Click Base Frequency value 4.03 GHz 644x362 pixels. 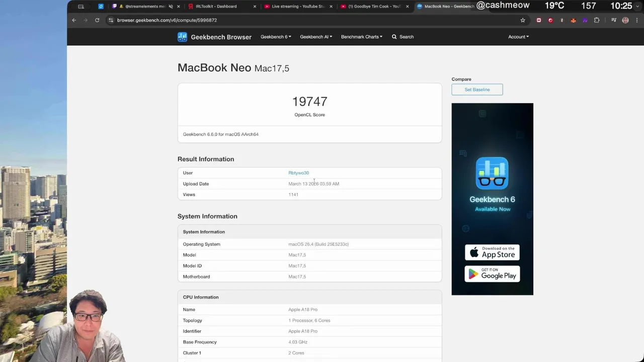click(x=298, y=342)
